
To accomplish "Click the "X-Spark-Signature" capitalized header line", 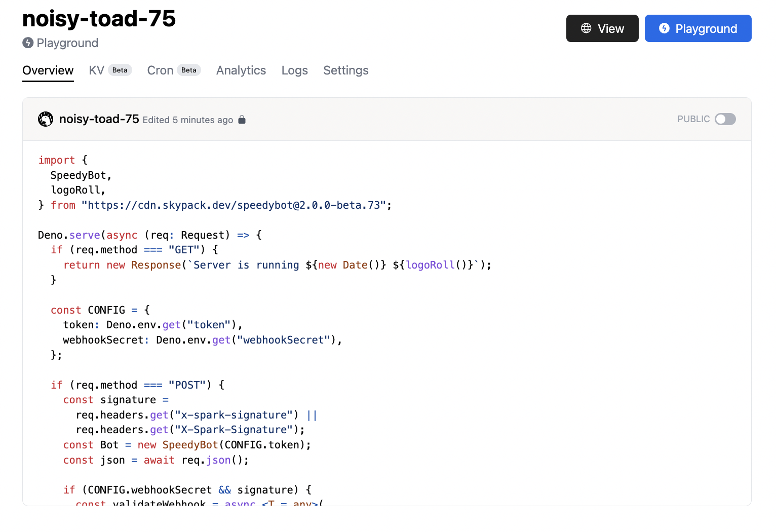I will (x=190, y=430).
